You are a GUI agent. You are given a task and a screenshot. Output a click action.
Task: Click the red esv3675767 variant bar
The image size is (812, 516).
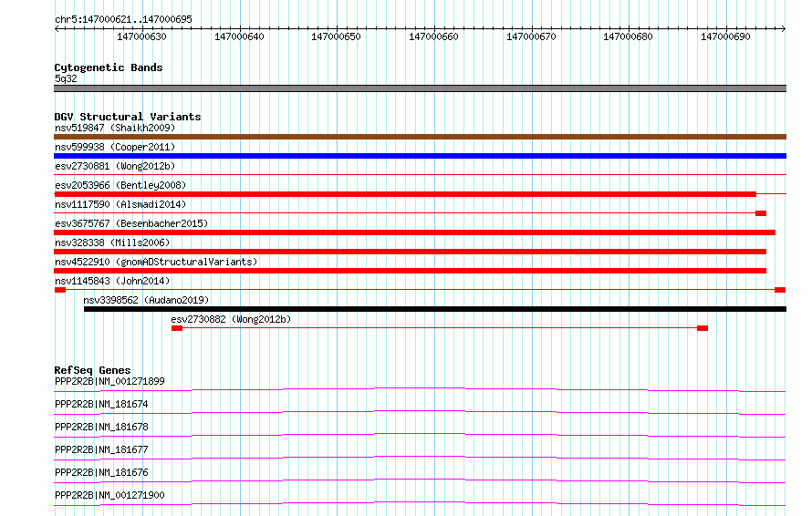415,232
